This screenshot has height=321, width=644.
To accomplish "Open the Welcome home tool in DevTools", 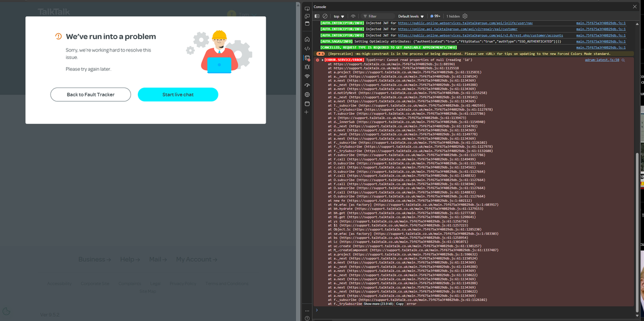I will [307, 39].
